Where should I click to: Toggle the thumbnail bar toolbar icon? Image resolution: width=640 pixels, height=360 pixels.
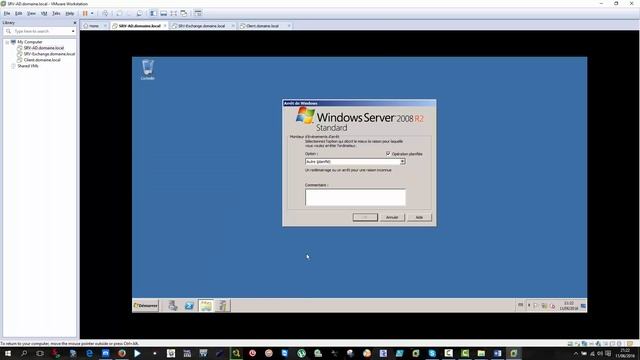click(163, 13)
